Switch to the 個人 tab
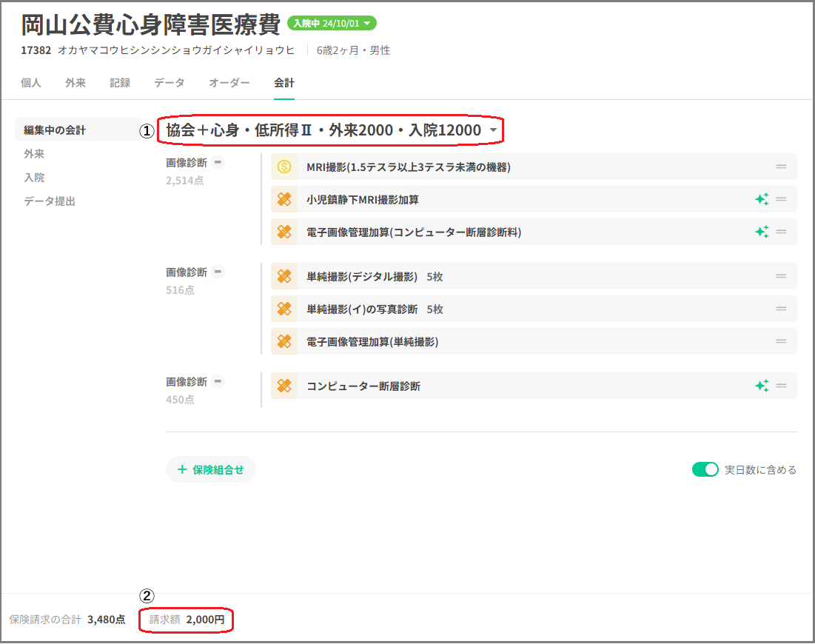Viewport: 815px width, 644px height. pyautogui.click(x=30, y=83)
